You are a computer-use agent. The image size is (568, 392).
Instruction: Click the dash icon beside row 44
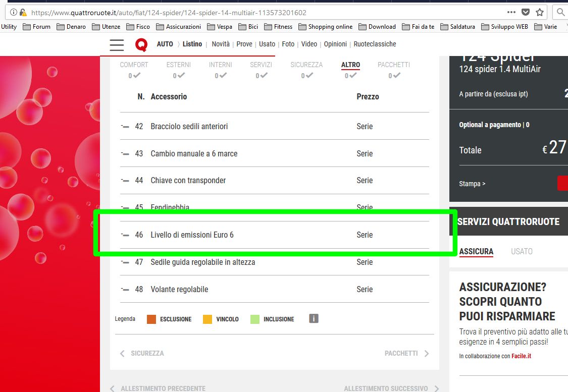(125, 180)
